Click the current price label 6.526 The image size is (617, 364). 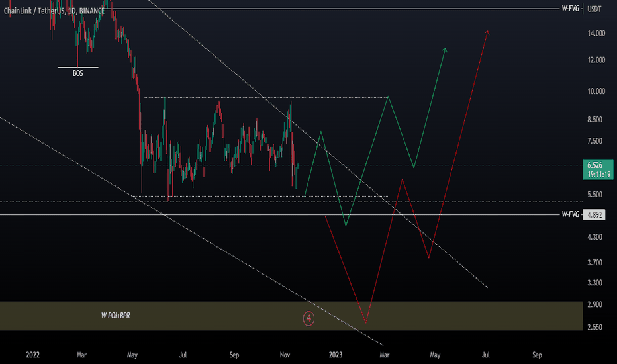tap(594, 165)
